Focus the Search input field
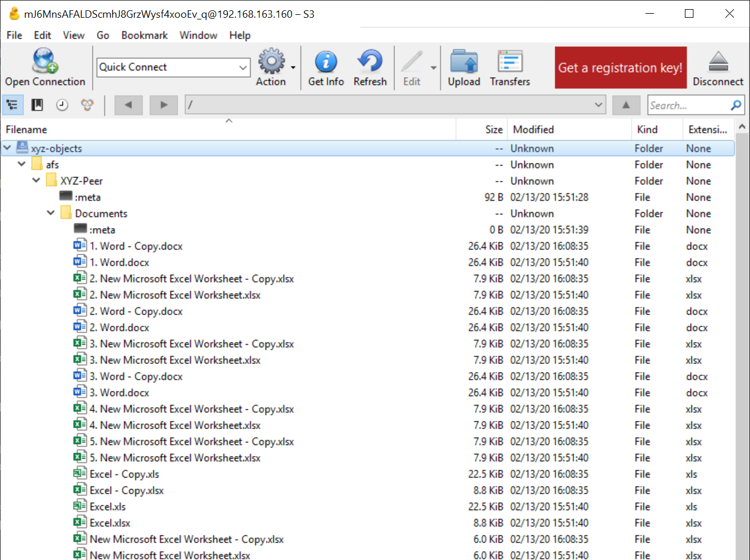The width and height of the screenshot is (750, 560). [x=688, y=105]
